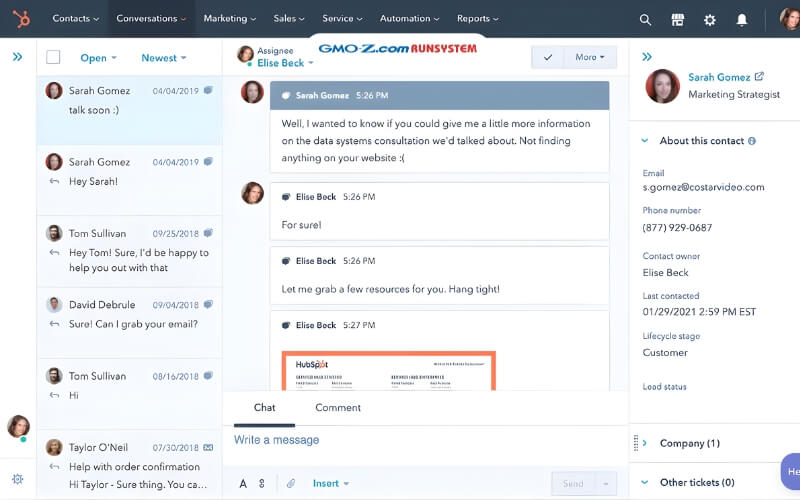Click the Help button at bottom right

click(791, 471)
